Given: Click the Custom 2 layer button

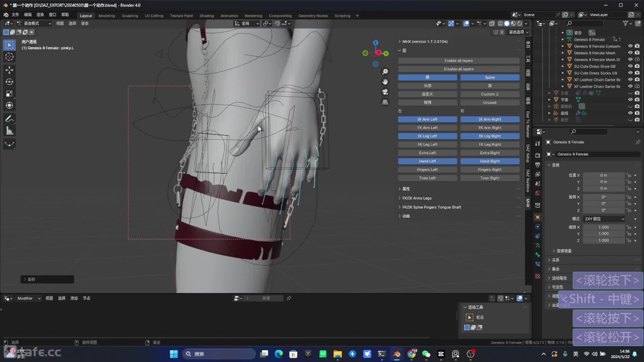Looking at the screenshot, I should 490,94.
